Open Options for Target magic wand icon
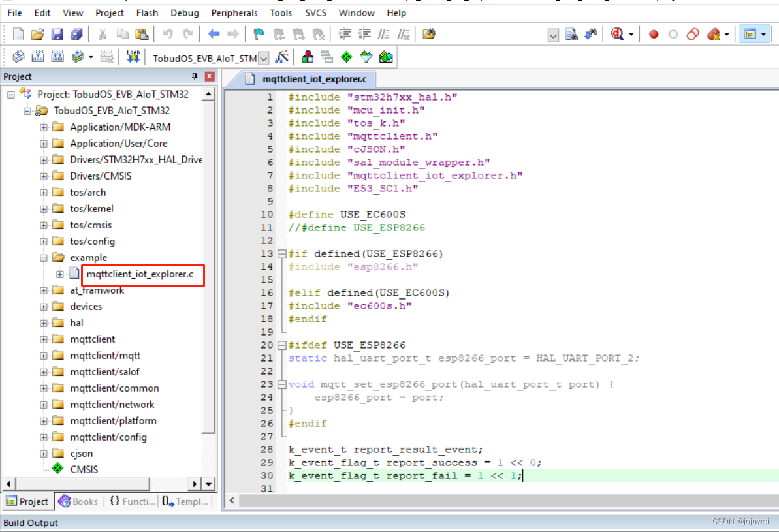The height and width of the screenshot is (532, 779). 281,57
